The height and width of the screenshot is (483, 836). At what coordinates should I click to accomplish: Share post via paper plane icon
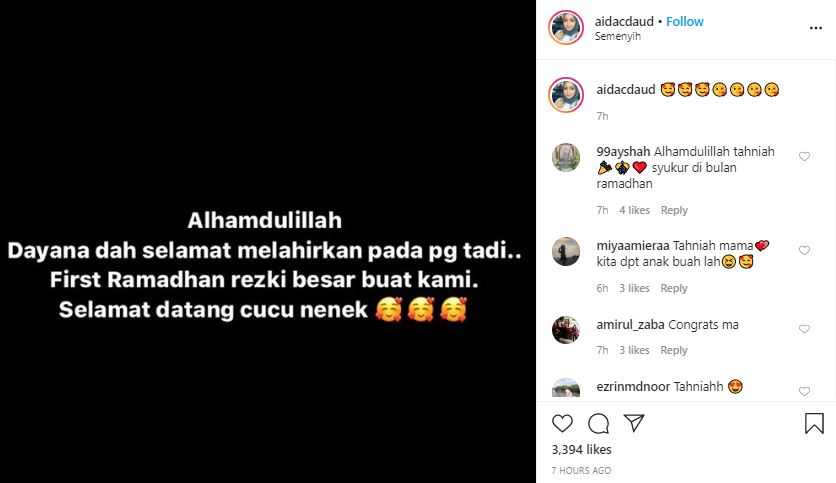point(634,423)
